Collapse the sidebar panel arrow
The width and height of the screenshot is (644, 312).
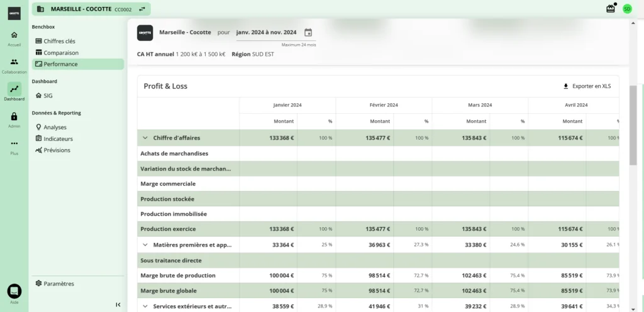tap(118, 304)
